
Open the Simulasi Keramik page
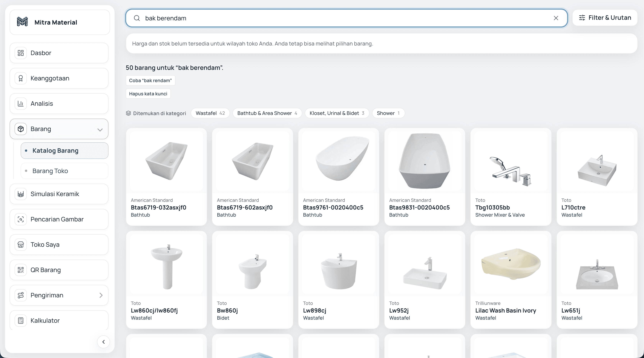coord(59,194)
